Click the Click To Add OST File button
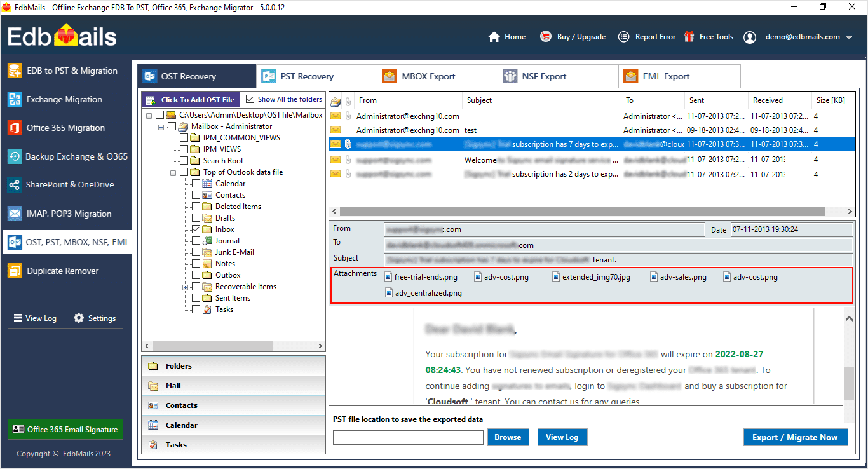 coord(191,100)
